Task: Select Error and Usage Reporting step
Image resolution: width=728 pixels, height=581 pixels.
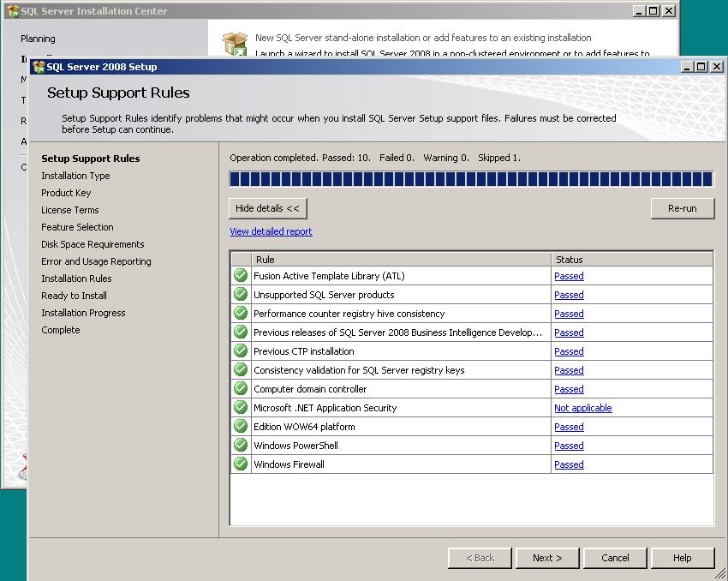Action: pyautogui.click(x=96, y=261)
